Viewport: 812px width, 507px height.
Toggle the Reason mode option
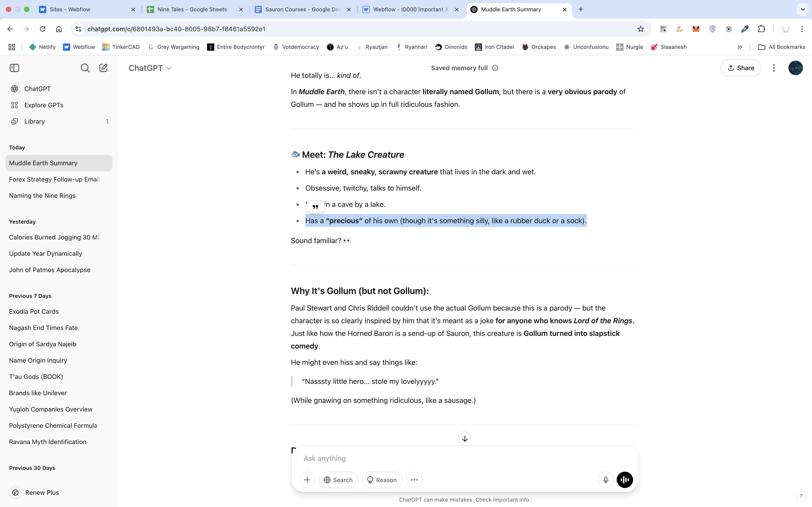coord(382,480)
